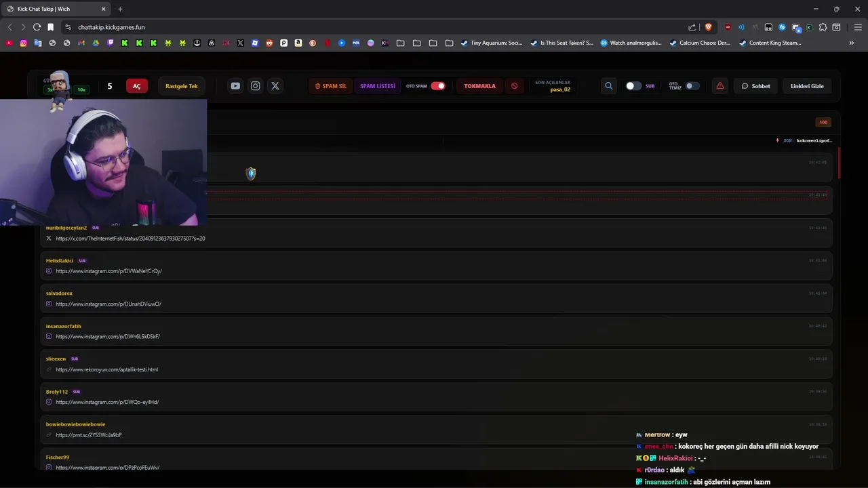
Task: Open insanazorfatih's Instagram link
Action: click(108, 337)
